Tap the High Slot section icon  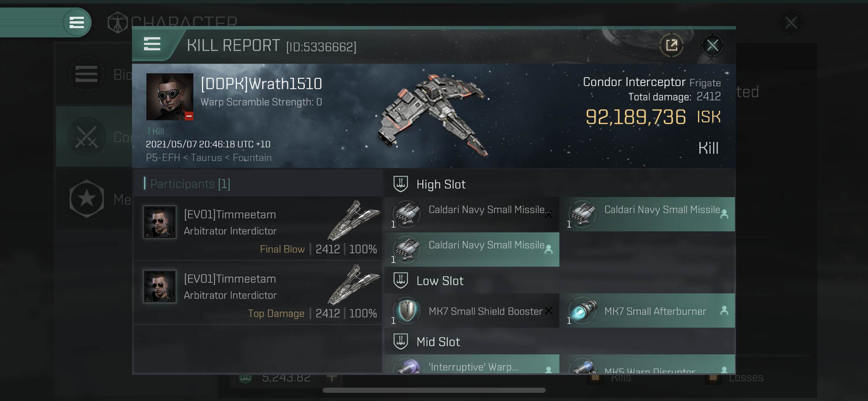click(x=400, y=184)
